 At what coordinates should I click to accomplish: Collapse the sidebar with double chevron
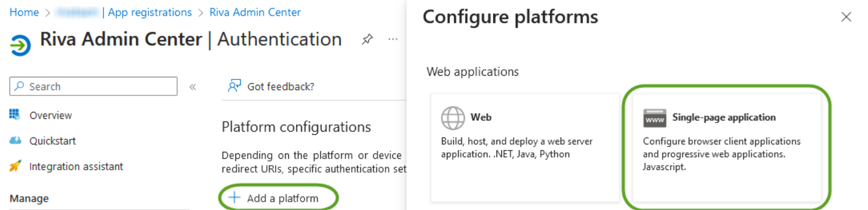pyautogui.click(x=193, y=87)
